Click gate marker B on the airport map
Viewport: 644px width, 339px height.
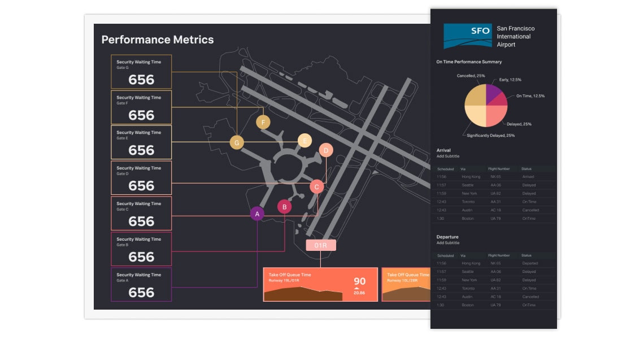pyautogui.click(x=284, y=207)
